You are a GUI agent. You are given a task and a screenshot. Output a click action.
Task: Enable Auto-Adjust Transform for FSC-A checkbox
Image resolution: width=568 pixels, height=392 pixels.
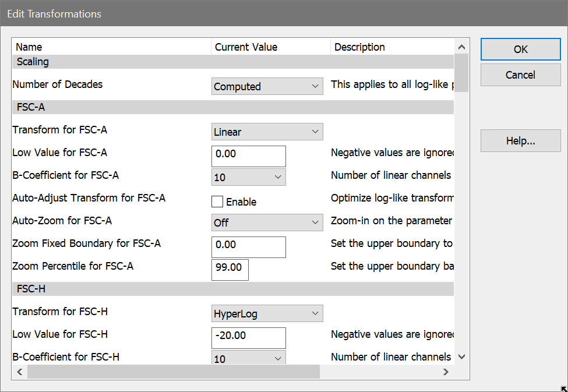click(x=217, y=202)
